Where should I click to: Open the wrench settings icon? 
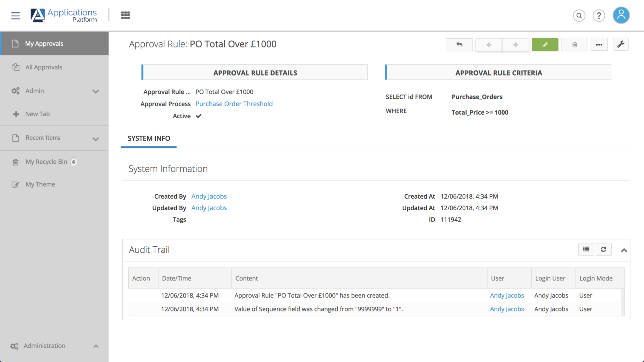coord(620,44)
